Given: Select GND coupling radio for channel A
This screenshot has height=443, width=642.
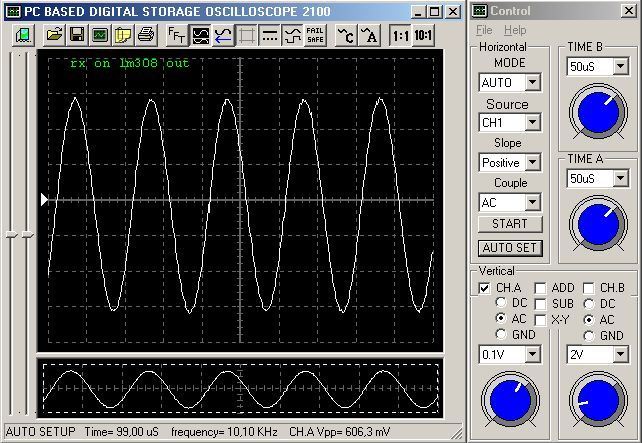Looking at the screenshot, I should (x=501, y=335).
